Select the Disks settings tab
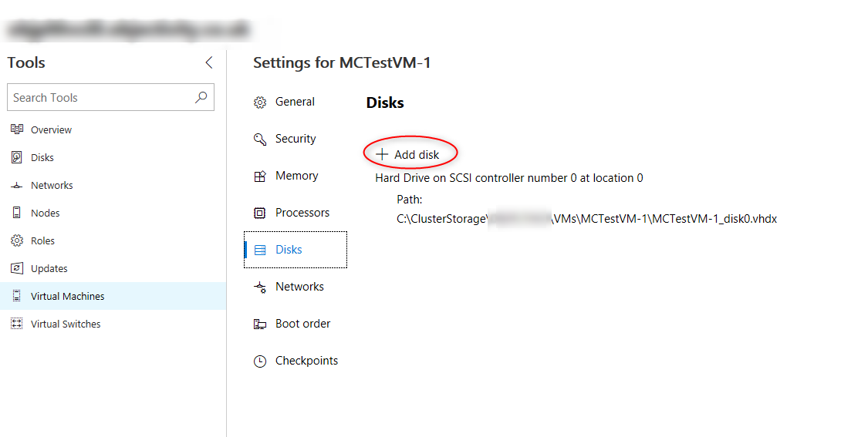 tap(296, 250)
